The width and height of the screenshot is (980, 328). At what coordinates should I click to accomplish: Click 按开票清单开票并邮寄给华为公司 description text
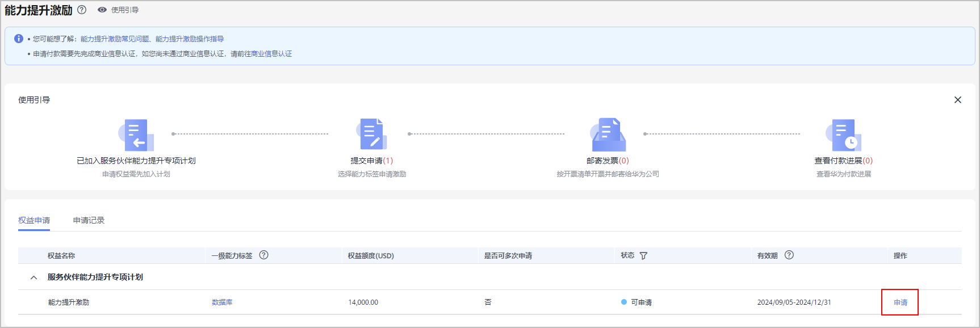[608, 174]
